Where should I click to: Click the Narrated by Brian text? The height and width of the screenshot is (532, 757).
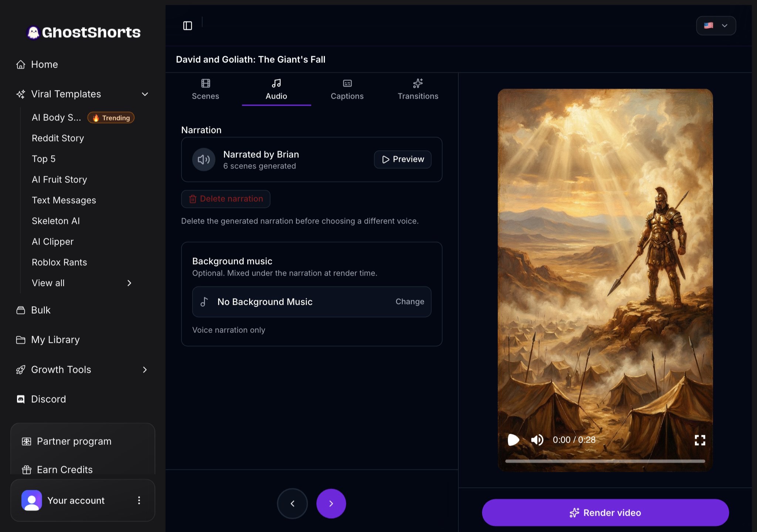click(x=261, y=154)
